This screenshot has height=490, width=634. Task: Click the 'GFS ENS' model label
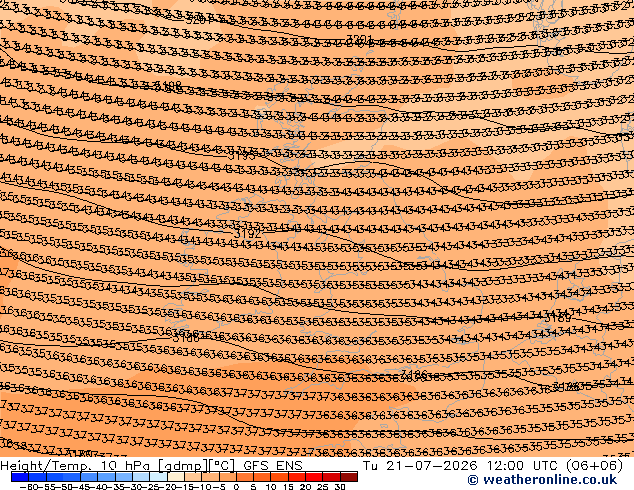(x=273, y=466)
